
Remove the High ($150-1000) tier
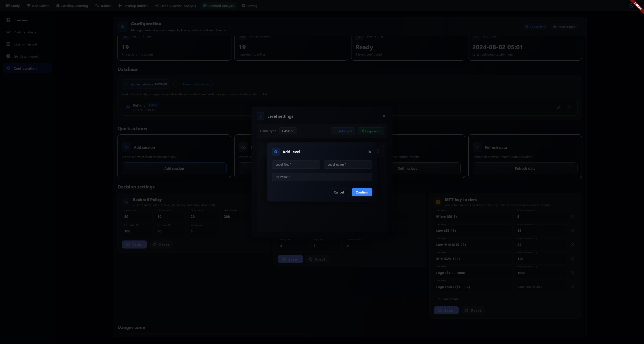click(x=573, y=273)
